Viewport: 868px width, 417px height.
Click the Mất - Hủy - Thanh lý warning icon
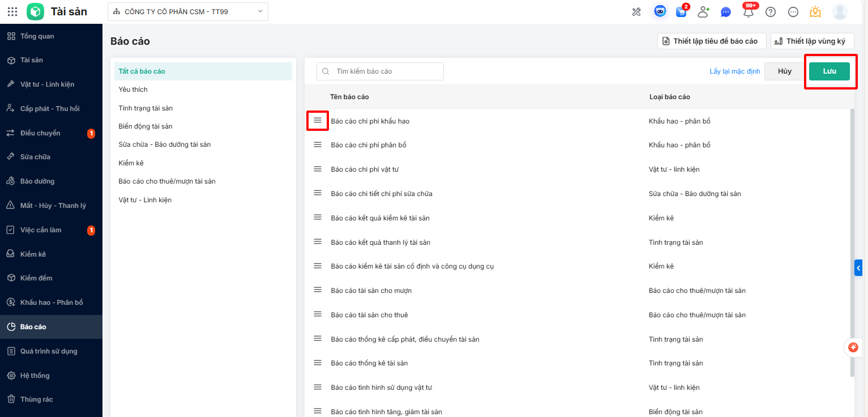click(11, 206)
